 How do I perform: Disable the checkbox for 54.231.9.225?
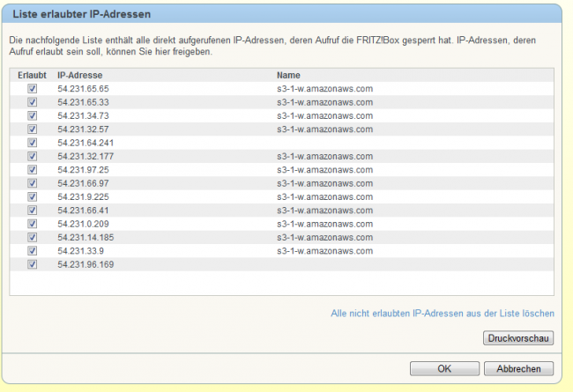[x=32, y=196]
